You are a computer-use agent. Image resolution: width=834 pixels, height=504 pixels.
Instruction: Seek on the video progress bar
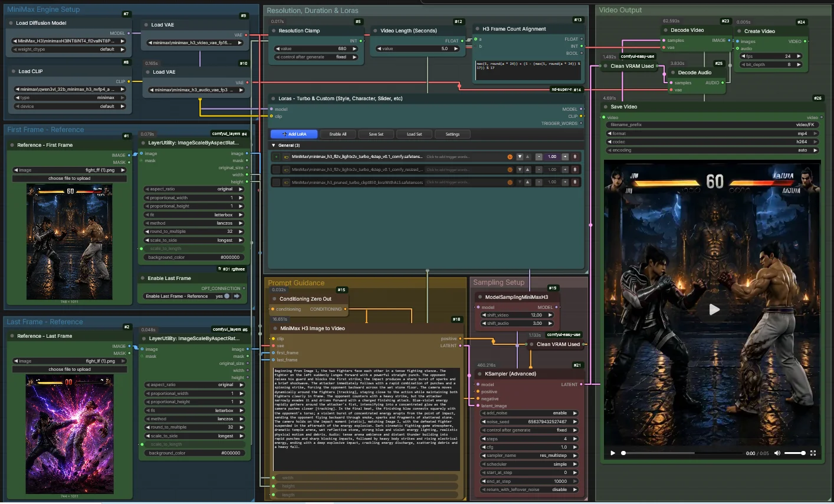click(682, 453)
